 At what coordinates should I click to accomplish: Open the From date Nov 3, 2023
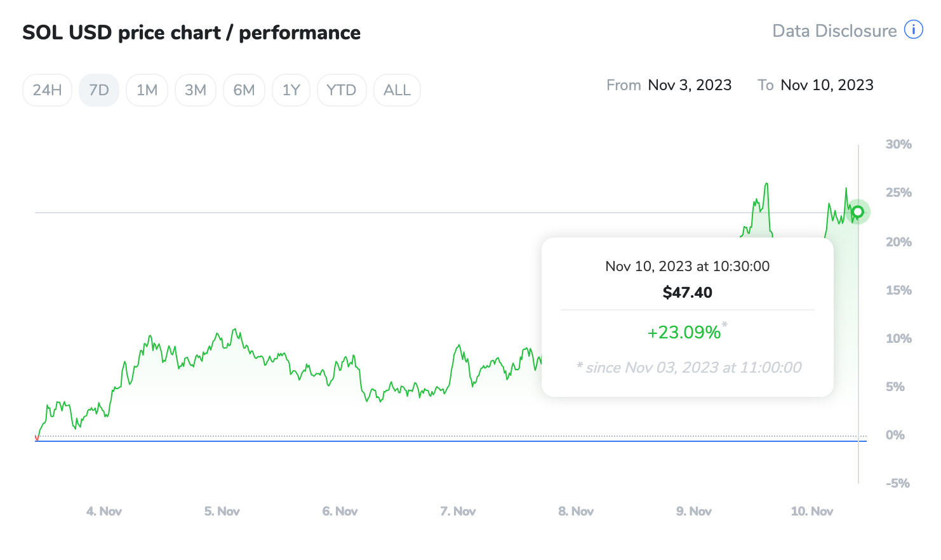[x=690, y=85]
